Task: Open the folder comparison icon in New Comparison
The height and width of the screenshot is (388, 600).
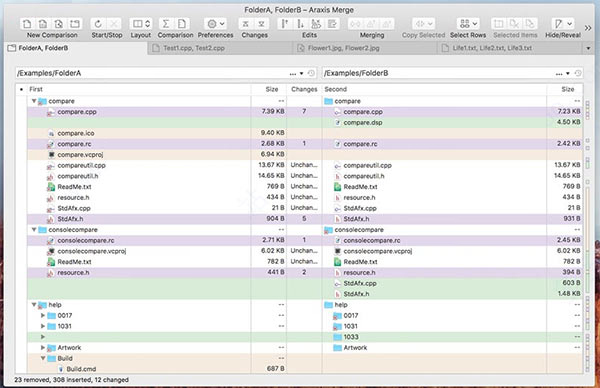Action: click(x=75, y=24)
